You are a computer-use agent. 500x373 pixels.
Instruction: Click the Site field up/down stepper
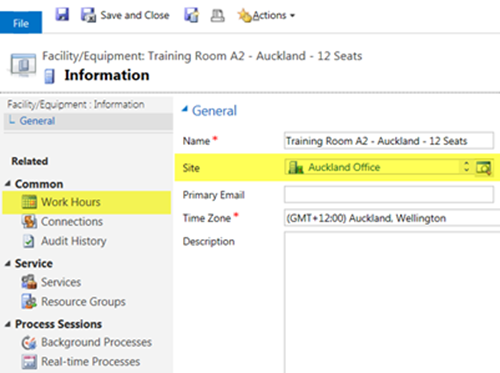[x=466, y=167]
